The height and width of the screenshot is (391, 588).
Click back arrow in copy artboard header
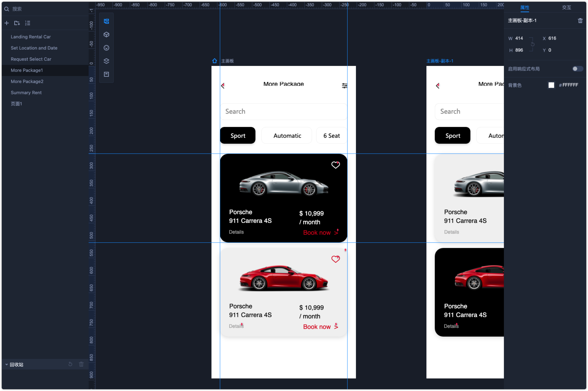pos(438,86)
